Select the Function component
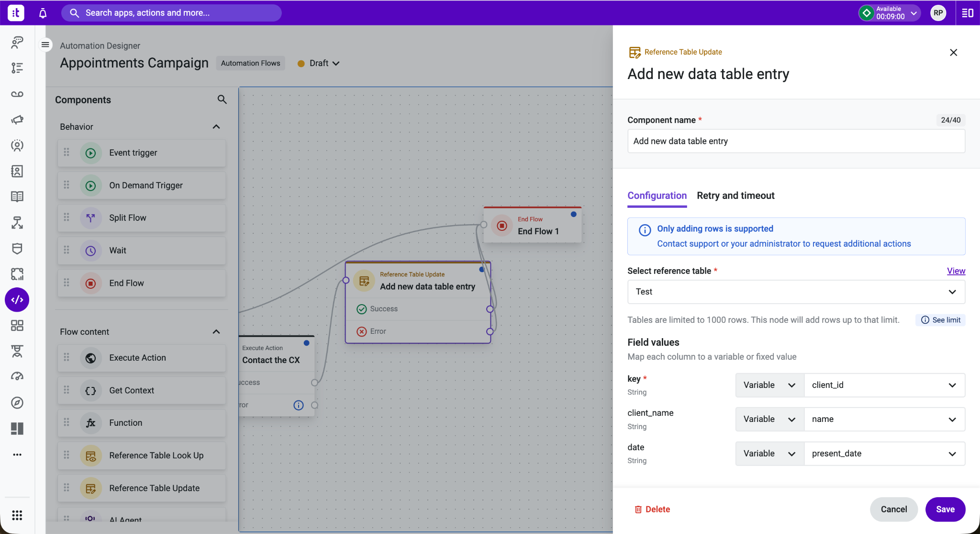 pyautogui.click(x=142, y=423)
